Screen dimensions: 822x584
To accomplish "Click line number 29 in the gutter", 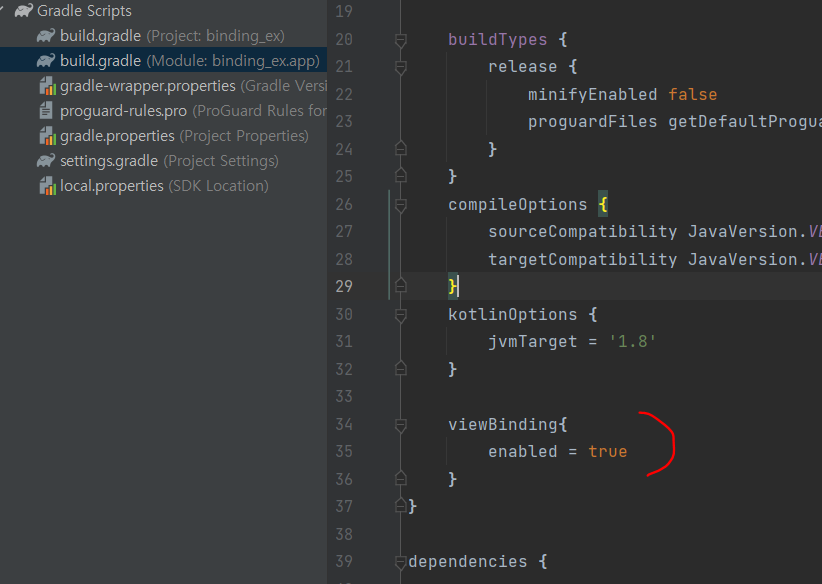I will point(344,286).
